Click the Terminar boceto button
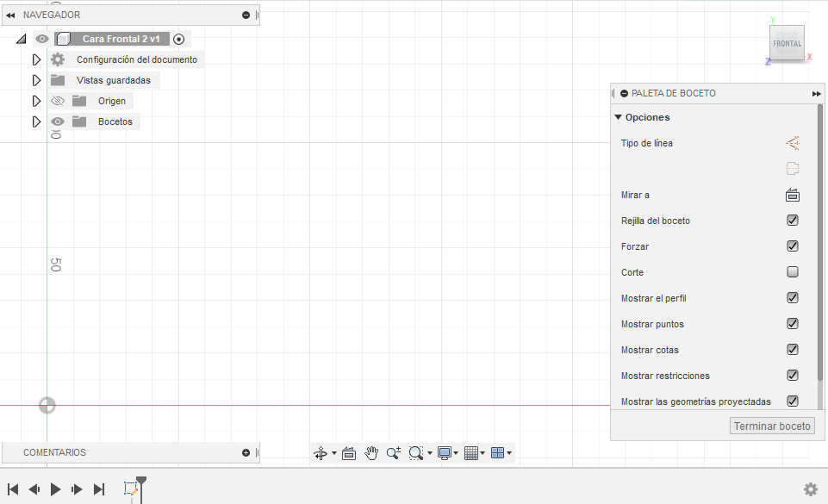This screenshot has width=828, height=504. pos(772,426)
